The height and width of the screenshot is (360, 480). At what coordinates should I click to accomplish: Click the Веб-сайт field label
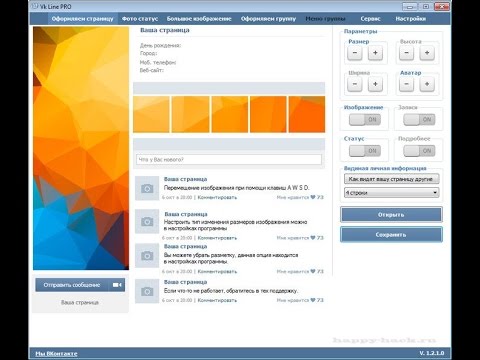[x=152, y=70]
